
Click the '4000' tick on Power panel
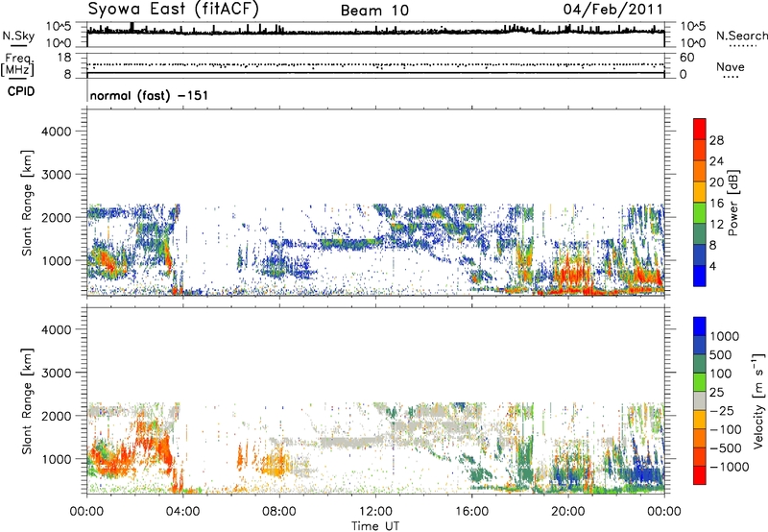pyautogui.click(x=57, y=132)
